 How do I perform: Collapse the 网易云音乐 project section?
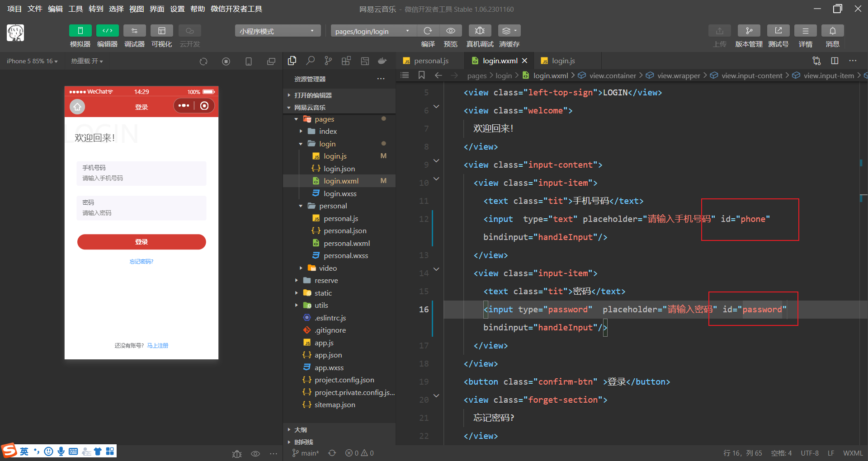pos(339,108)
